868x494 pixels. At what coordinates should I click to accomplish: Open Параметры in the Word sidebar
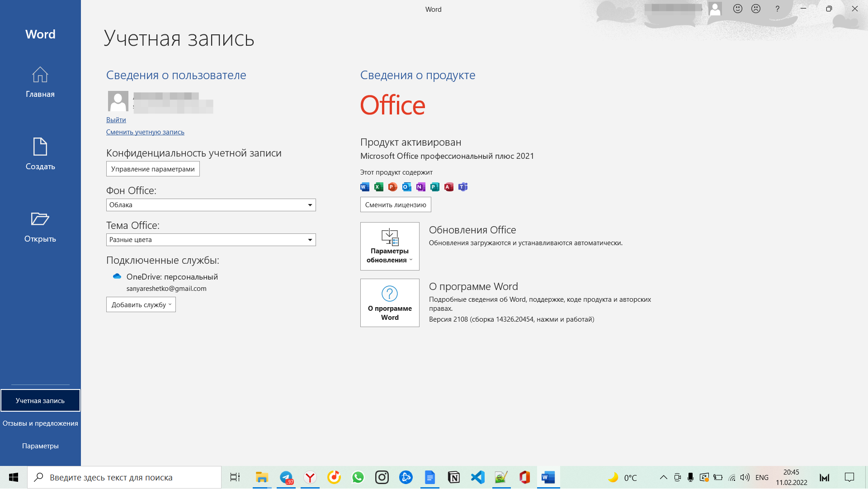pos(40,446)
